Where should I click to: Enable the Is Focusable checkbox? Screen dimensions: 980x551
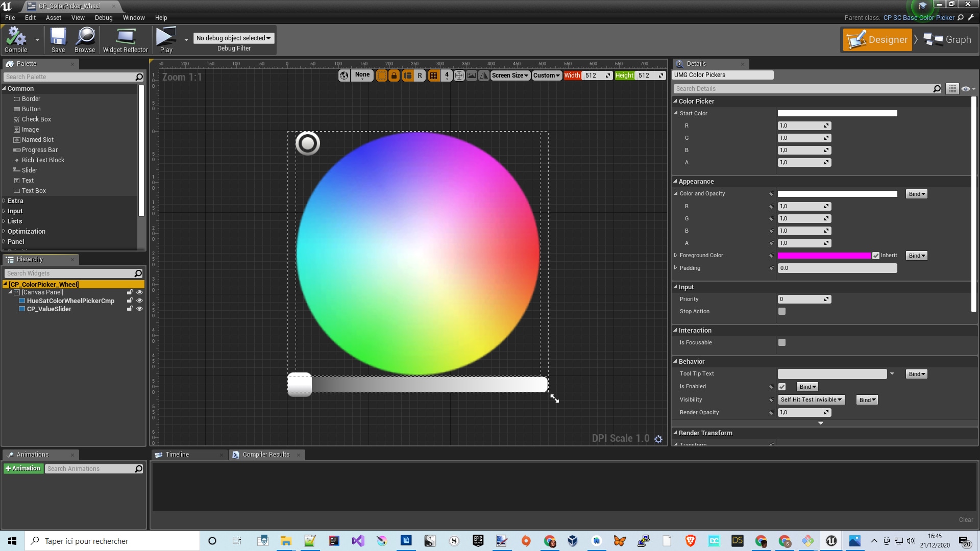[x=782, y=342]
